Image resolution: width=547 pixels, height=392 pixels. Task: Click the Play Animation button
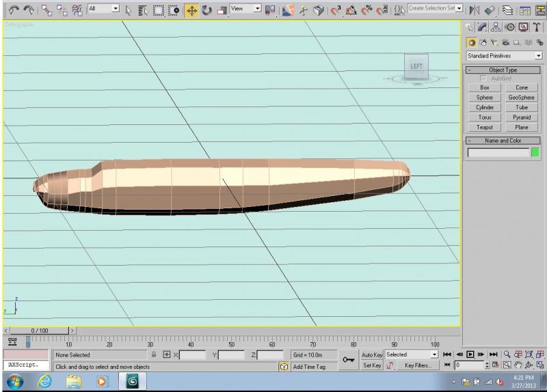tap(470, 354)
